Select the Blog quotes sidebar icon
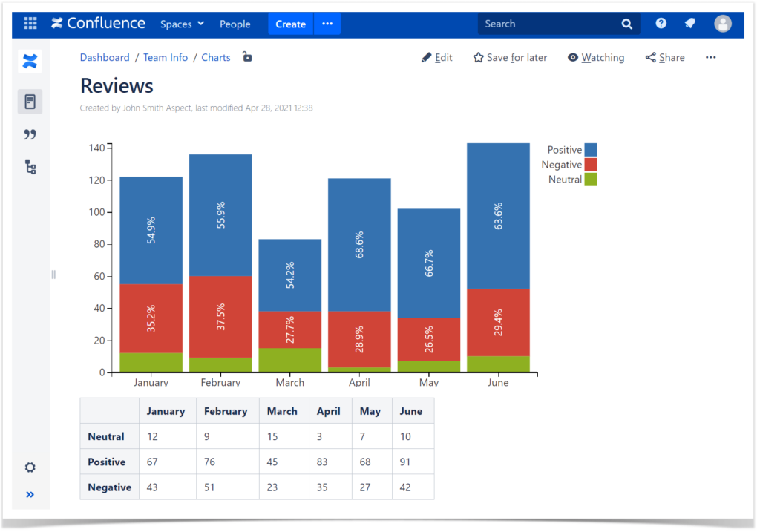The image size is (760, 532). [x=30, y=134]
